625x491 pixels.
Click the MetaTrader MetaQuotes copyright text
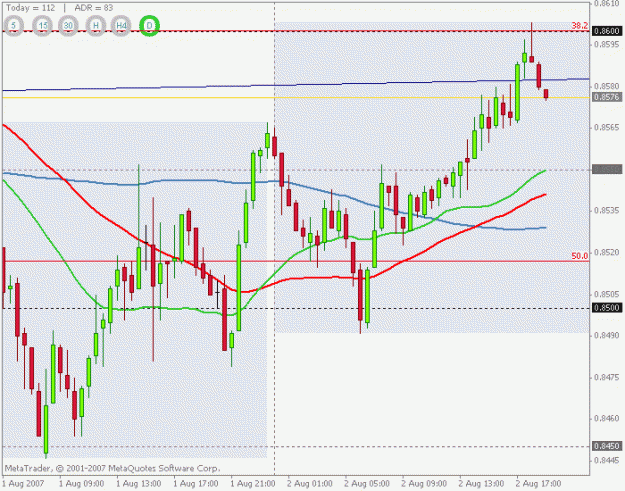coord(112,468)
